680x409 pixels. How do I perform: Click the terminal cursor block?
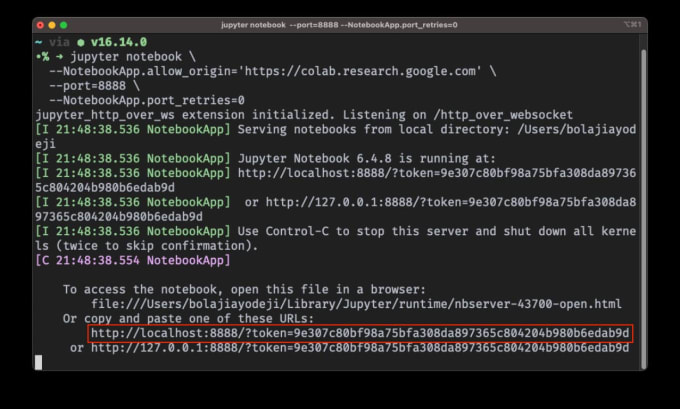pyautogui.click(x=39, y=362)
